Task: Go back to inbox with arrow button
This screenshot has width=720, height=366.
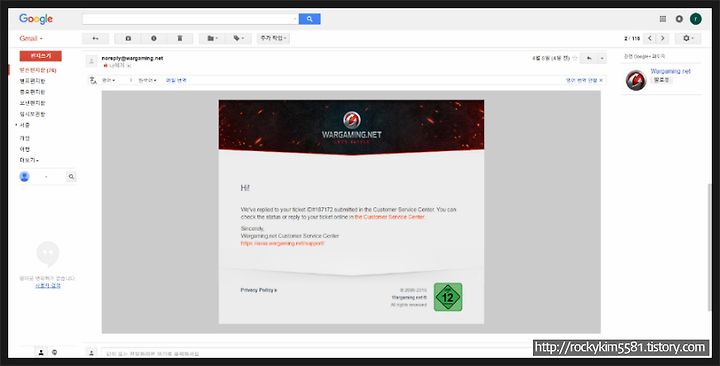Action: pos(96,39)
